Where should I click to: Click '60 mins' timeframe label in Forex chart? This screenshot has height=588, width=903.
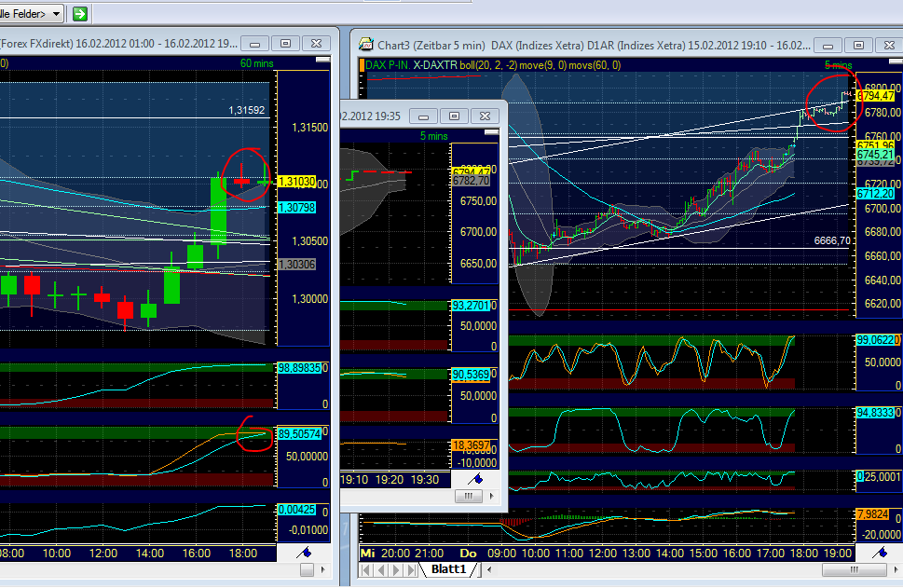click(x=257, y=63)
